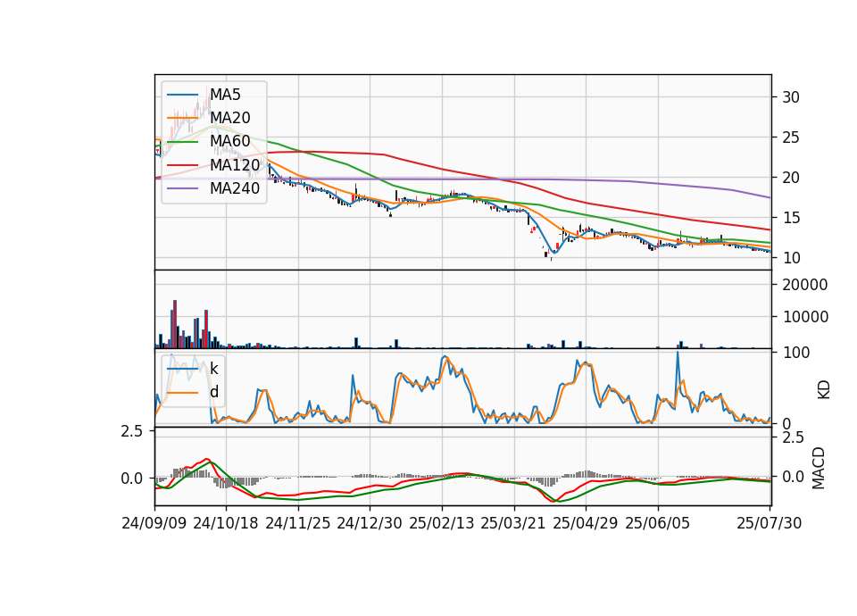Click the price axis value 30

pos(791,97)
